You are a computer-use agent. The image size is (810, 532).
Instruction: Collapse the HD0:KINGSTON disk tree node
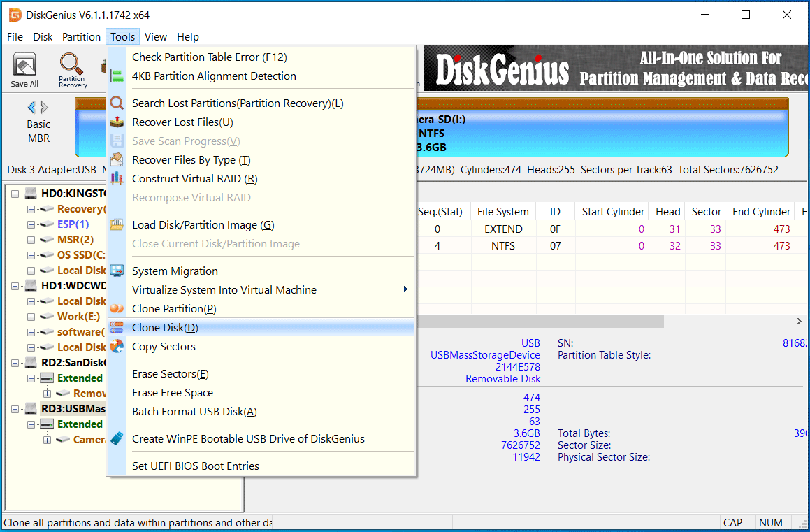coord(15,194)
